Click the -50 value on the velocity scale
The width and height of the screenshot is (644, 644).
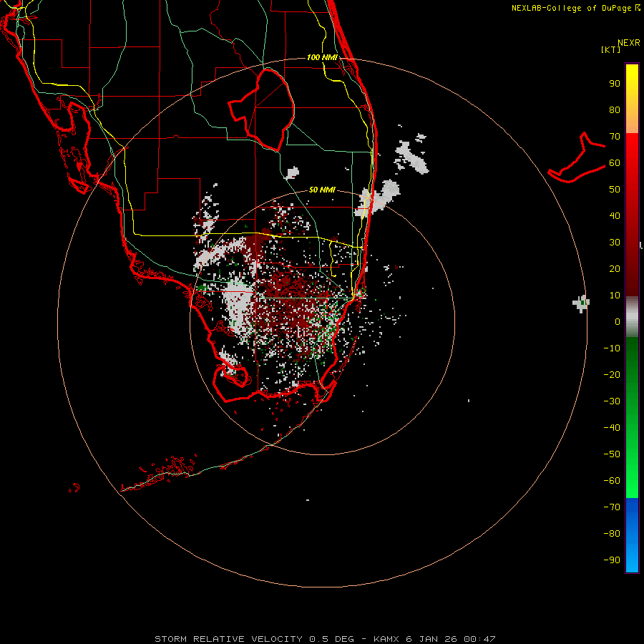pyautogui.click(x=612, y=454)
